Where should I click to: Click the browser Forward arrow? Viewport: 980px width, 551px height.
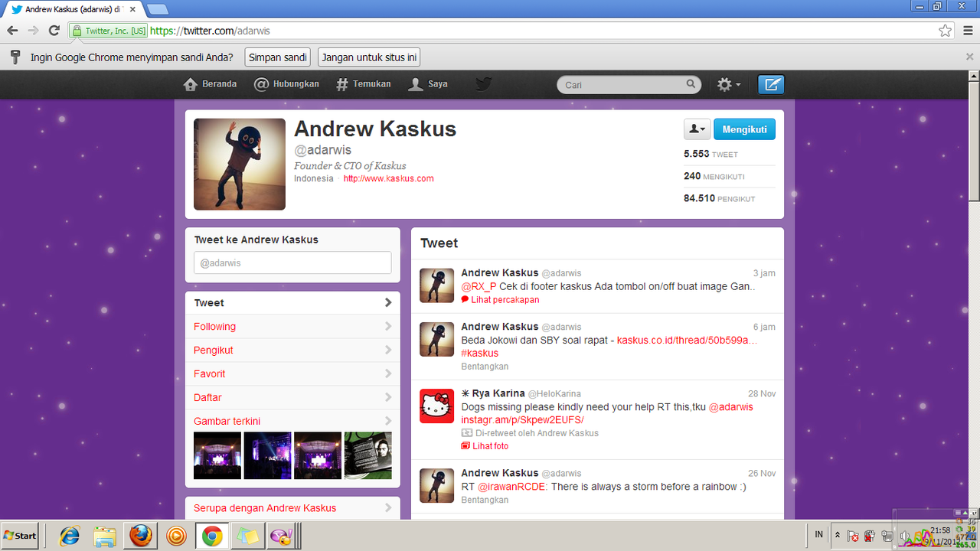[x=33, y=31]
